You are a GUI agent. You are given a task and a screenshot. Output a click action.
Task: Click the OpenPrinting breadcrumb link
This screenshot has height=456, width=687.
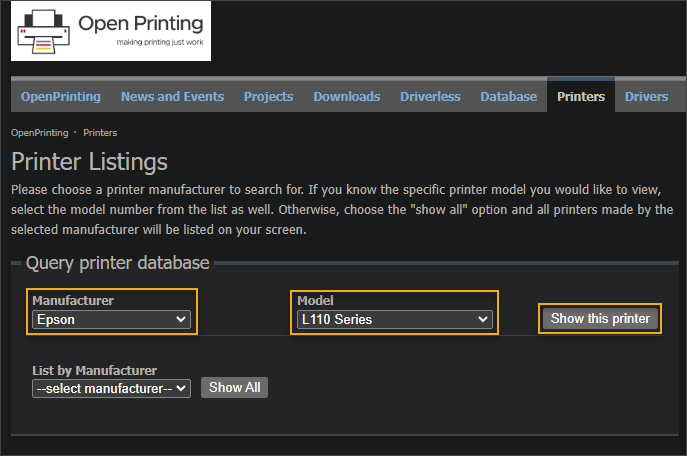pos(39,133)
